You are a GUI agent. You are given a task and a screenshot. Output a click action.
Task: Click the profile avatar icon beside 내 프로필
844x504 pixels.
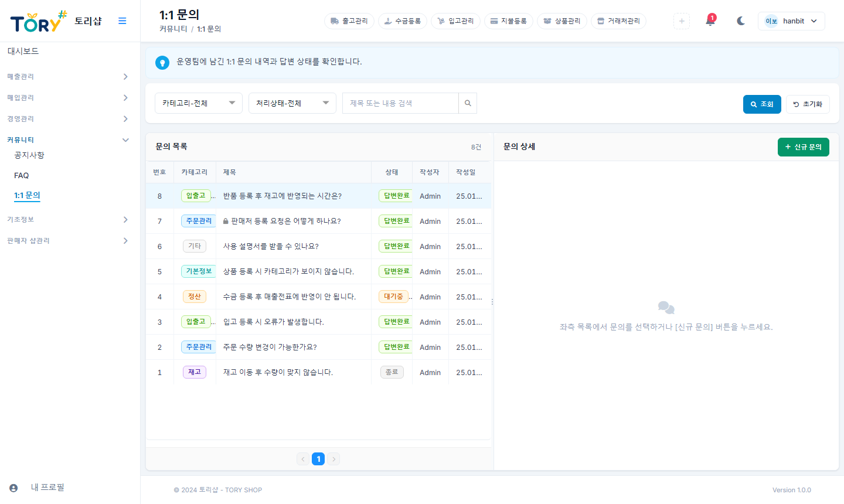[x=13, y=488]
